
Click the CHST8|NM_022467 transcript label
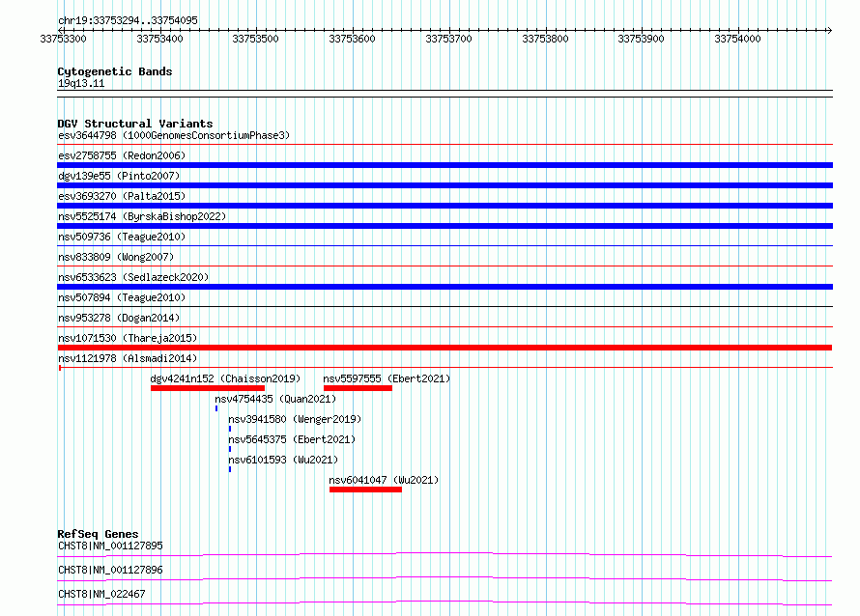click(101, 594)
